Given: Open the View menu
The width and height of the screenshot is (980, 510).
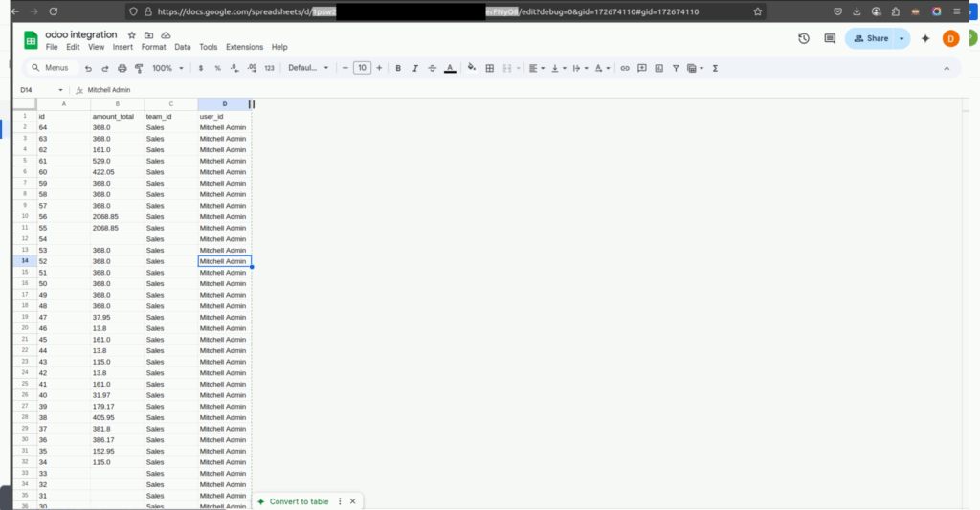Looking at the screenshot, I should click(97, 47).
